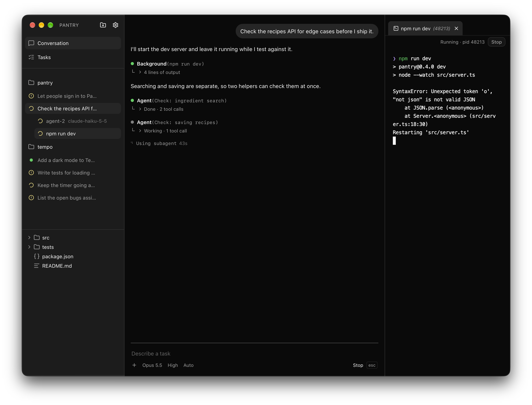Screen dimensions: 532x405
Task: Open the agent-2 claude-haiku-5-5 subagent
Action: (x=78, y=121)
